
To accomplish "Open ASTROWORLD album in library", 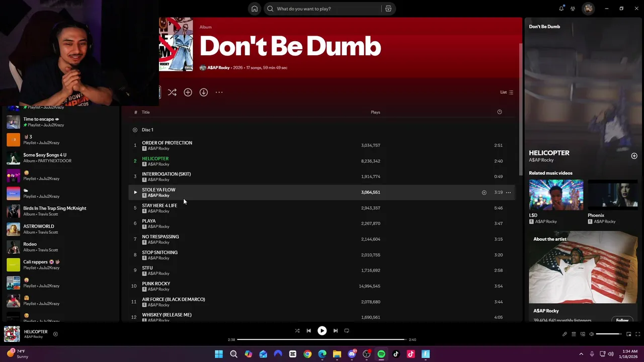I will point(60,229).
